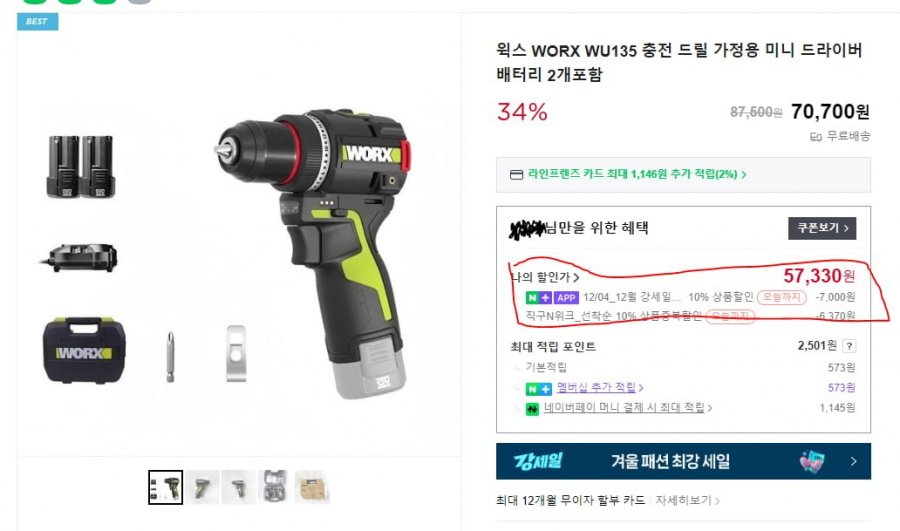The image size is (900, 531).
Task: Open 멤버십 추가 적립 link
Action: 600,388
